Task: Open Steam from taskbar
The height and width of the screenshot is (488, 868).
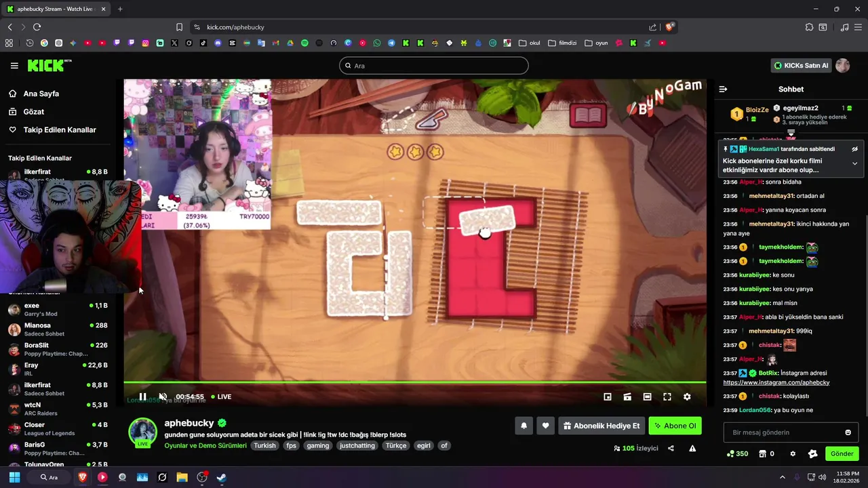Action: tap(222, 477)
